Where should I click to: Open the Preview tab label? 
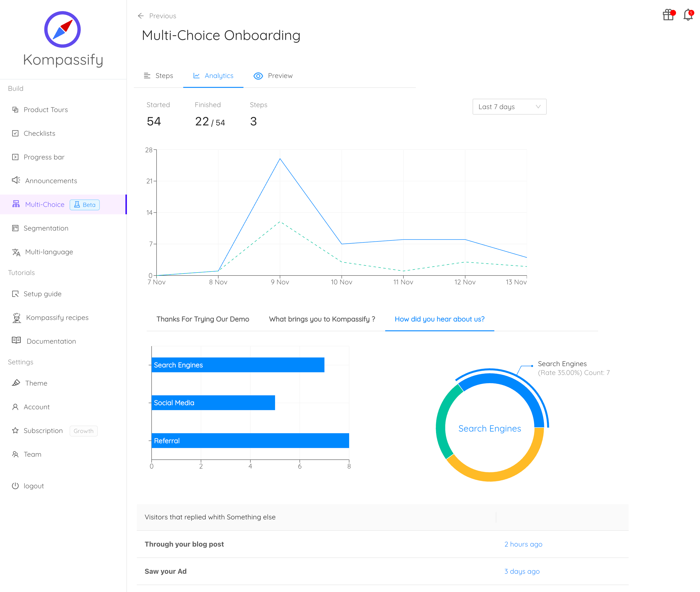click(280, 76)
